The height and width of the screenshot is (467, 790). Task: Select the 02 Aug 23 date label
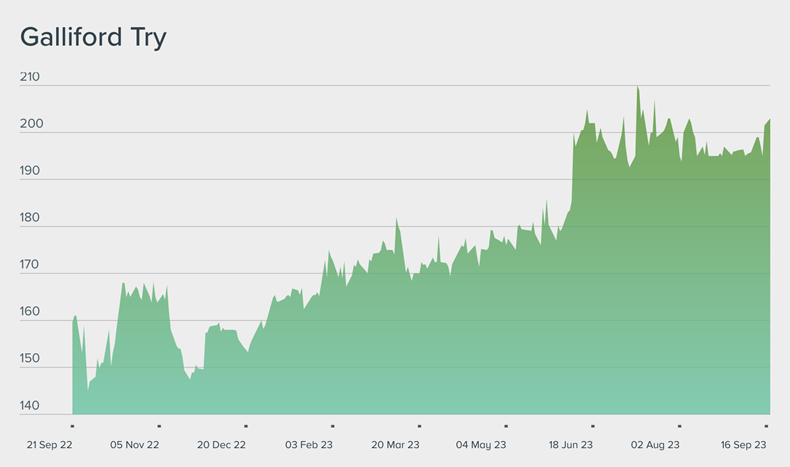click(x=656, y=445)
